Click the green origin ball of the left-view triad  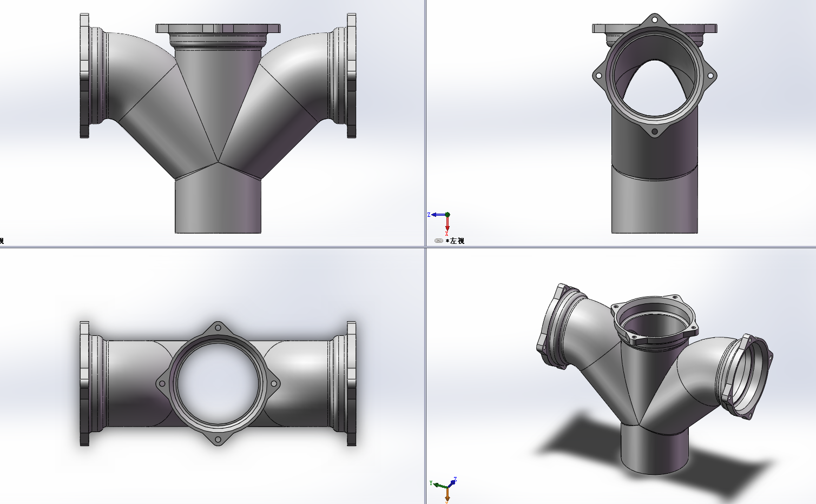[x=448, y=215]
